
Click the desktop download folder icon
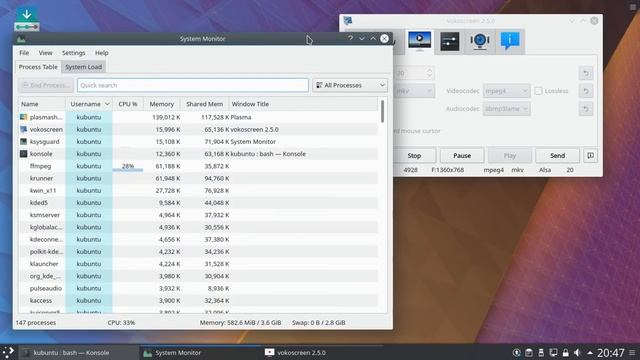27,19
